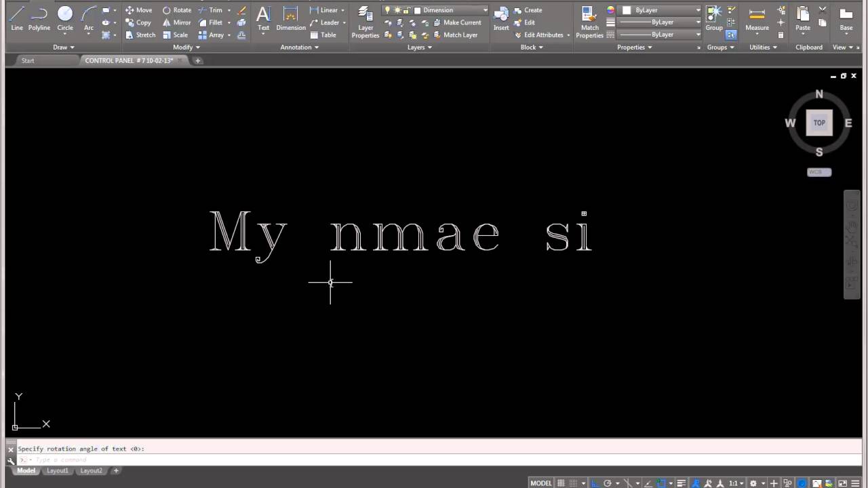This screenshot has height=488, width=868.
Task: Click the white color swatch in Properties
Action: coord(627,10)
